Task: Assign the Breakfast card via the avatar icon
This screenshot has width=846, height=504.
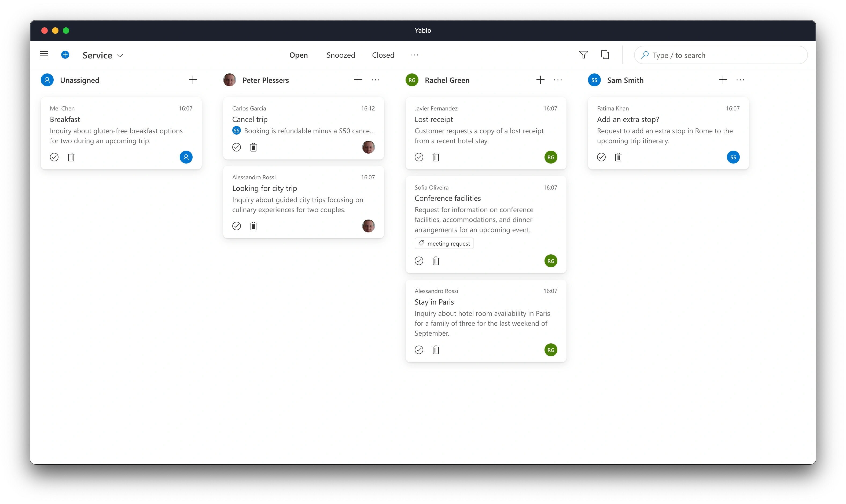Action: (186, 157)
